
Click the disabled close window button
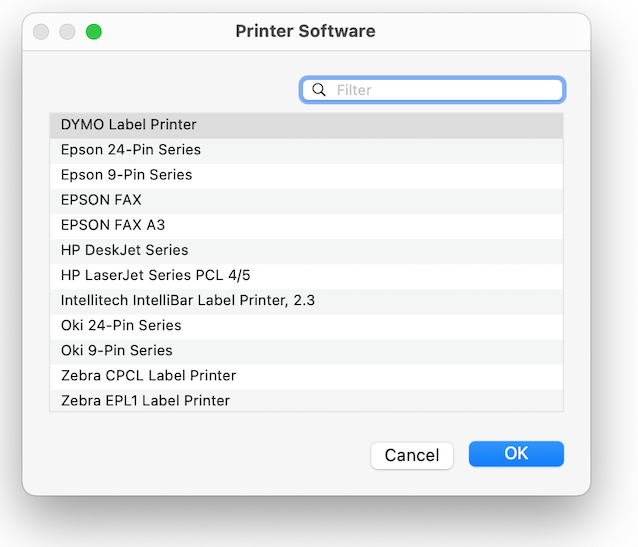tap(41, 32)
